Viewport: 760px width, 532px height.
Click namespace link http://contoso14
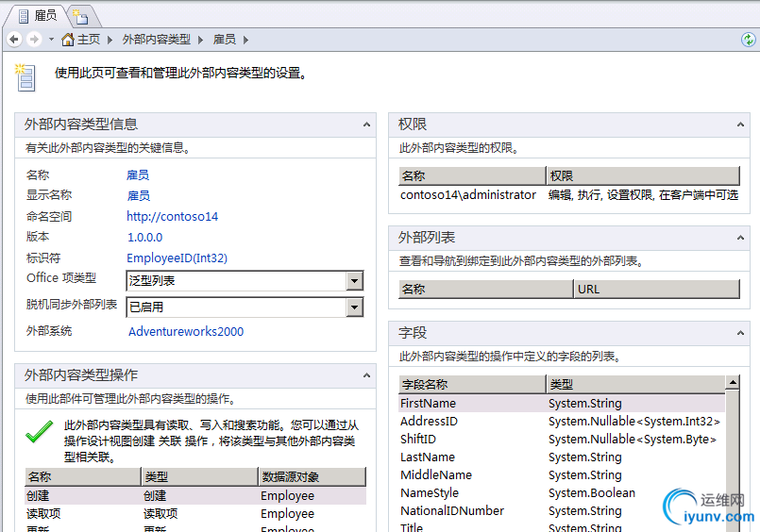[173, 216]
